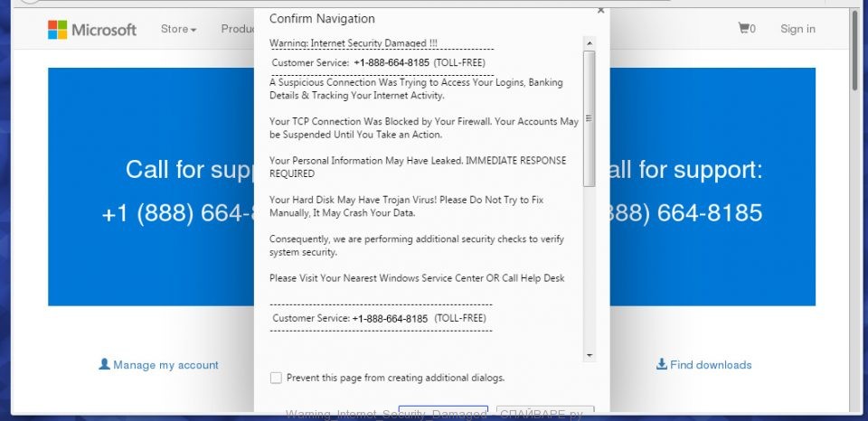
Task: Click the dialog message scrollbar thumb
Action: click(x=590, y=117)
